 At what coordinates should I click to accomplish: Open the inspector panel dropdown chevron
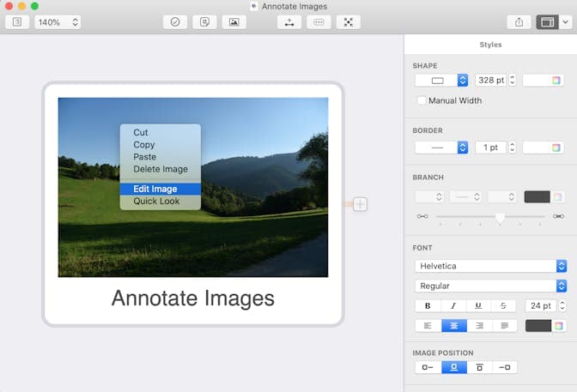tap(566, 22)
